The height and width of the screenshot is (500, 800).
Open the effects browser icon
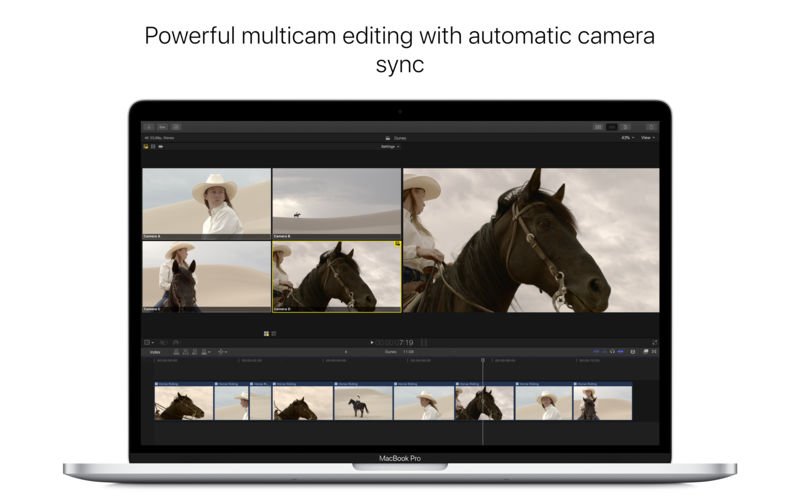(646, 352)
